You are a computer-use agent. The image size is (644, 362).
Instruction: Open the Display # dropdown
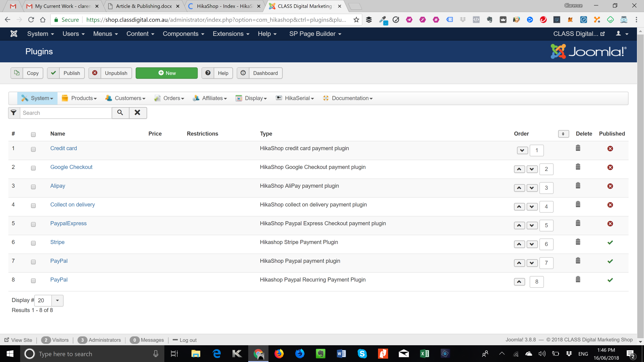pyautogui.click(x=49, y=300)
